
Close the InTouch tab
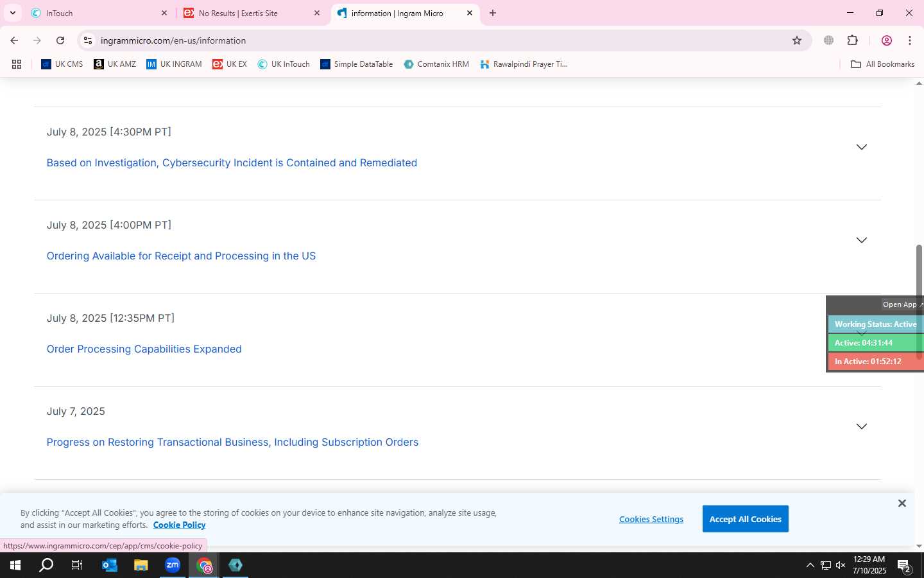click(164, 13)
